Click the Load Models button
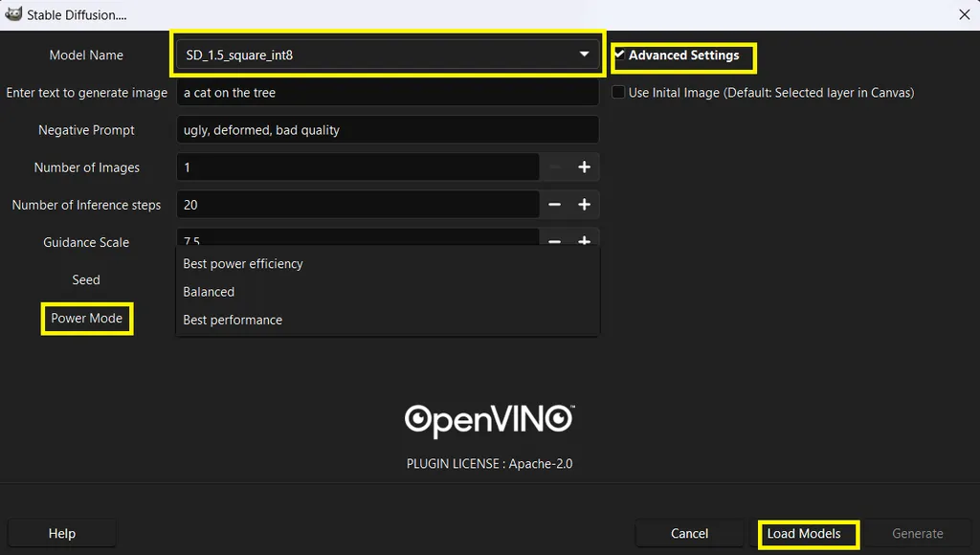The width and height of the screenshot is (980, 555). point(807,533)
